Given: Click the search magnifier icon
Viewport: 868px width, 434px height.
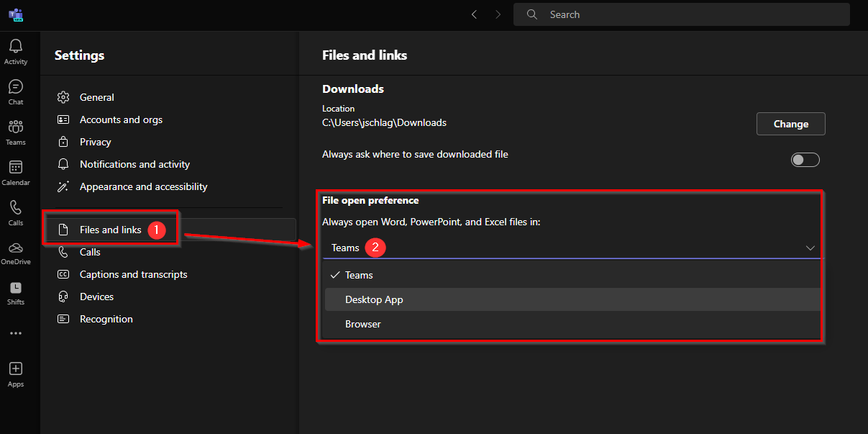Looking at the screenshot, I should coord(532,14).
